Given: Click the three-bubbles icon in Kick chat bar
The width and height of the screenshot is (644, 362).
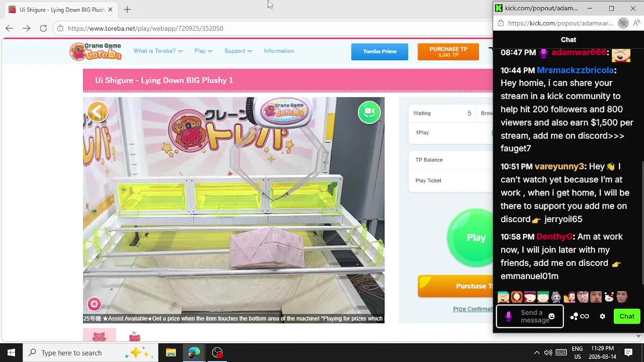Looking at the screenshot, I should click(574, 316).
